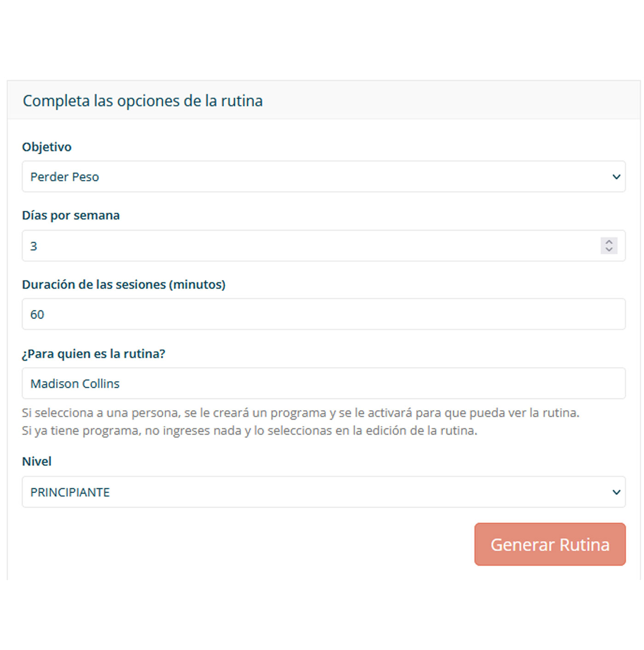Click the Si selecciona a una persona hint
This screenshot has width=644, height=650.
(x=300, y=412)
